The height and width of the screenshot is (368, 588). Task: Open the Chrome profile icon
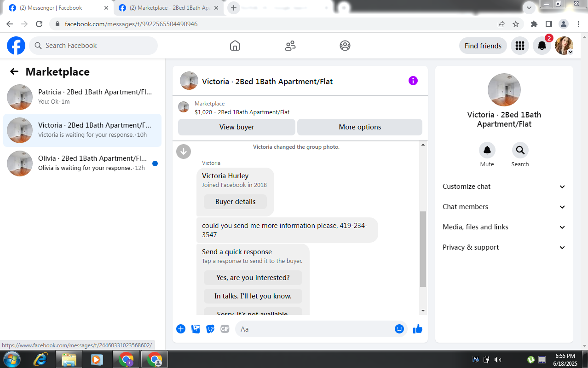[564, 24]
